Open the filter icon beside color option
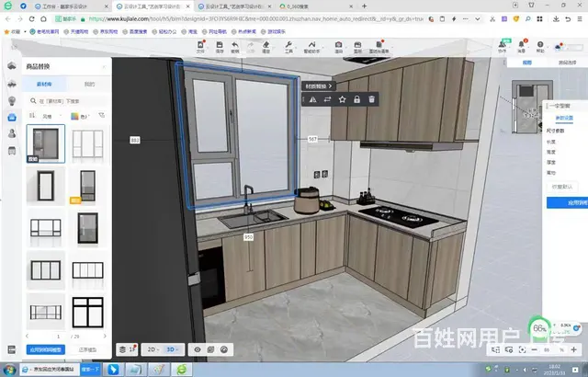The height and width of the screenshot is (377, 588). pyautogui.click(x=102, y=116)
